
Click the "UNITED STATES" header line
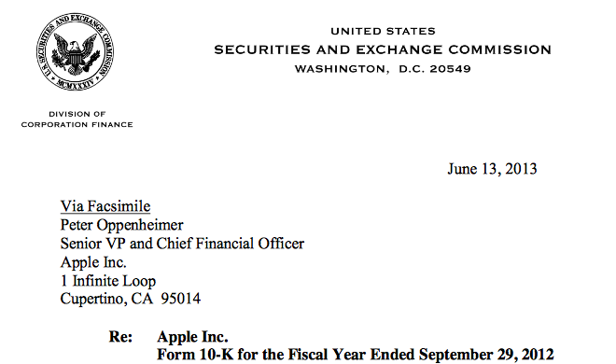383,31
